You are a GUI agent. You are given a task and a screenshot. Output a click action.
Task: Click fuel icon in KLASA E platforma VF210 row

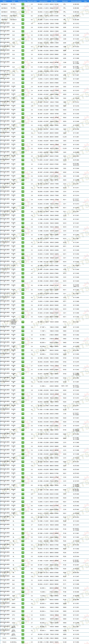point(23,322)
